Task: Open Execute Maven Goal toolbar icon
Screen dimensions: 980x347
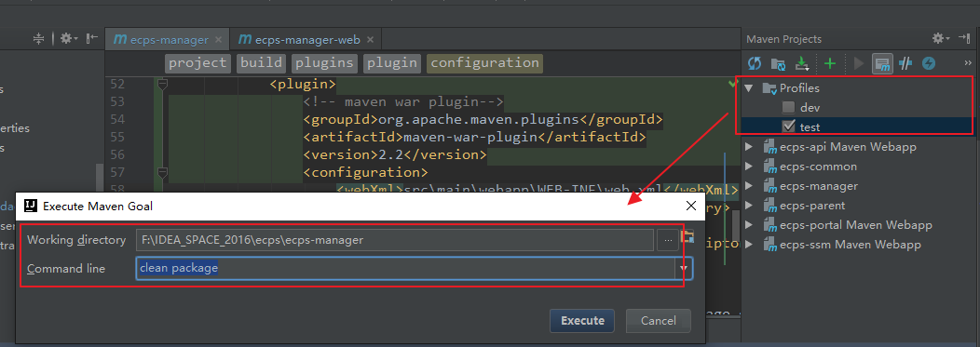Action: point(882,63)
